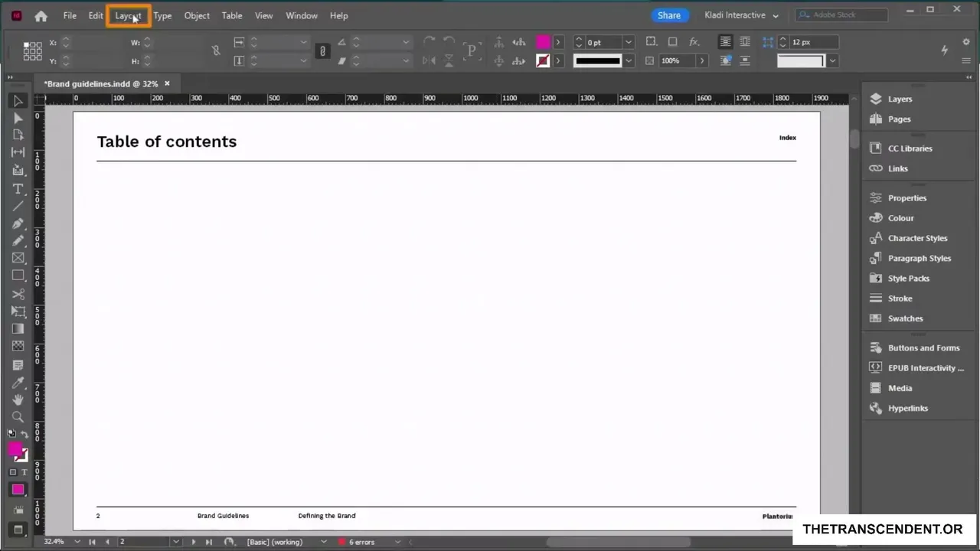
Task: Click the rotate 90 degrees clockwise icon
Action: pyautogui.click(x=429, y=41)
